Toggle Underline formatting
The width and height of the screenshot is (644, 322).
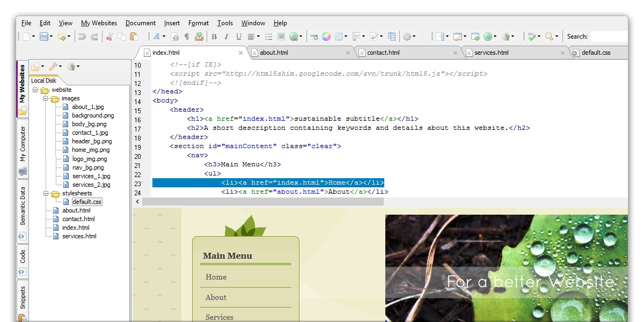[x=238, y=36]
